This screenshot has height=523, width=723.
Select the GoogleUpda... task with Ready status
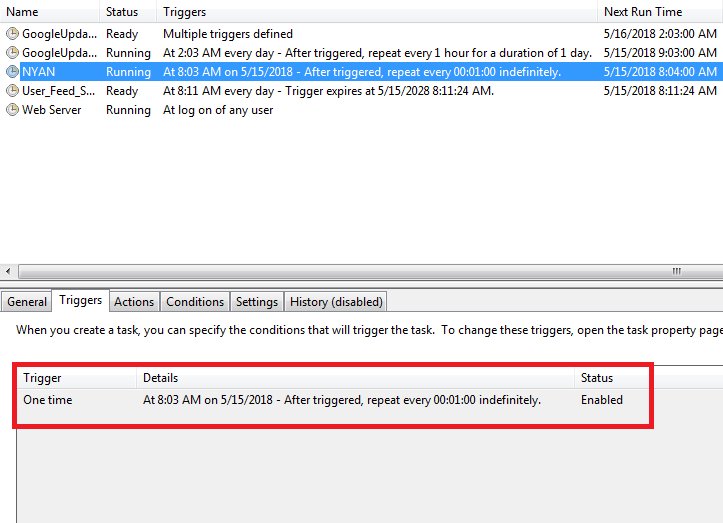click(59, 34)
